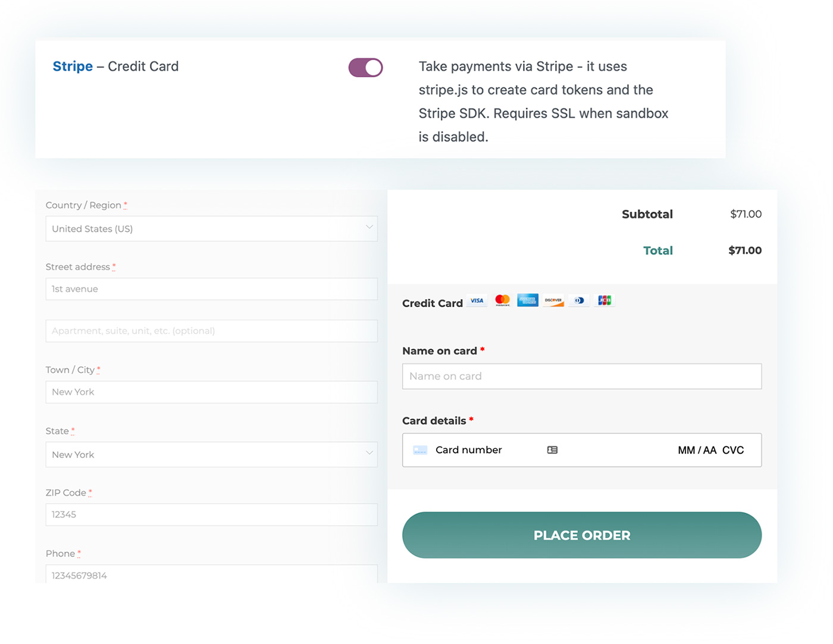The height and width of the screenshot is (644, 833).
Task: Click the Diners Club card icon
Action: tap(579, 301)
